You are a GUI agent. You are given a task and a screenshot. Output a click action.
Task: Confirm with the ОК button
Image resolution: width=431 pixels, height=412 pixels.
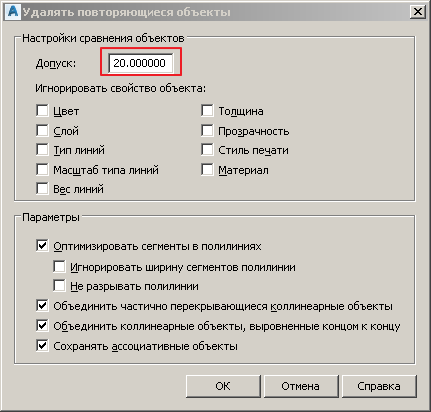click(223, 386)
